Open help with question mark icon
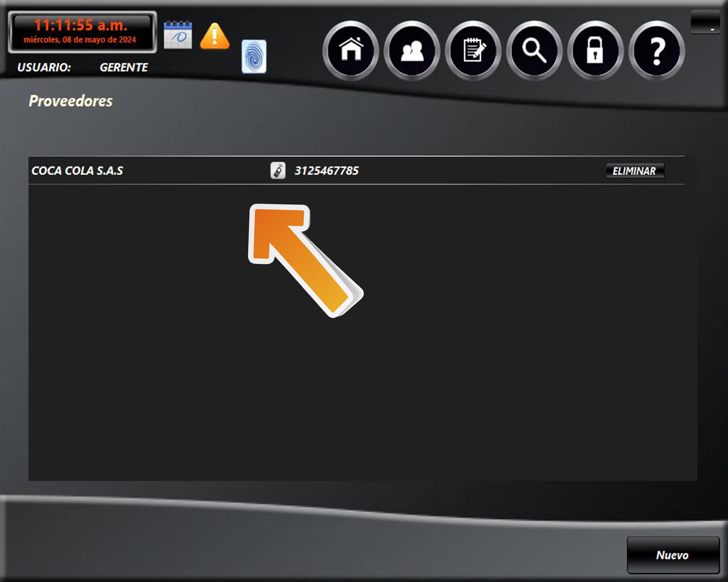Viewport: 728px width, 582px height. coord(656,50)
